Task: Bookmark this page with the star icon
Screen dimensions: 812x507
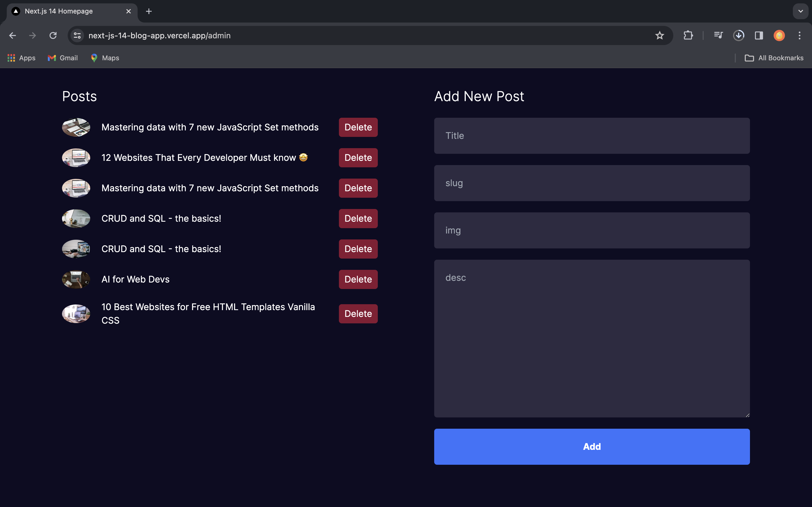Action: [659, 35]
